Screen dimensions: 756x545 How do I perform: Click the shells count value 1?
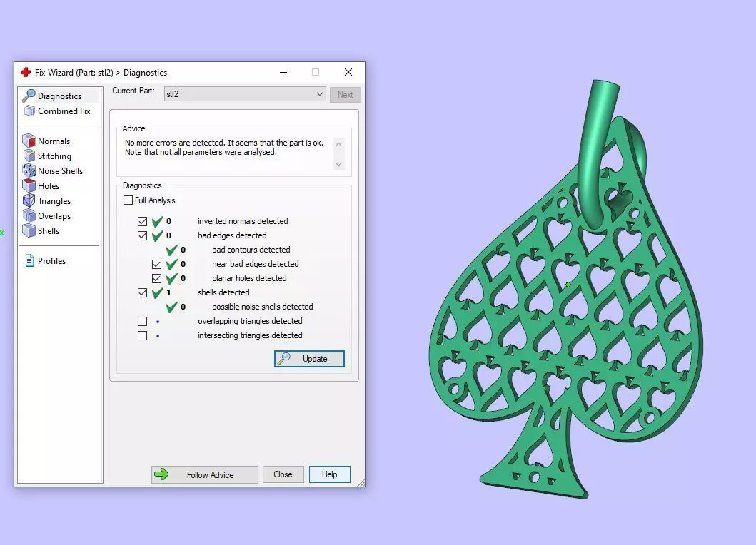click(168, 292)
